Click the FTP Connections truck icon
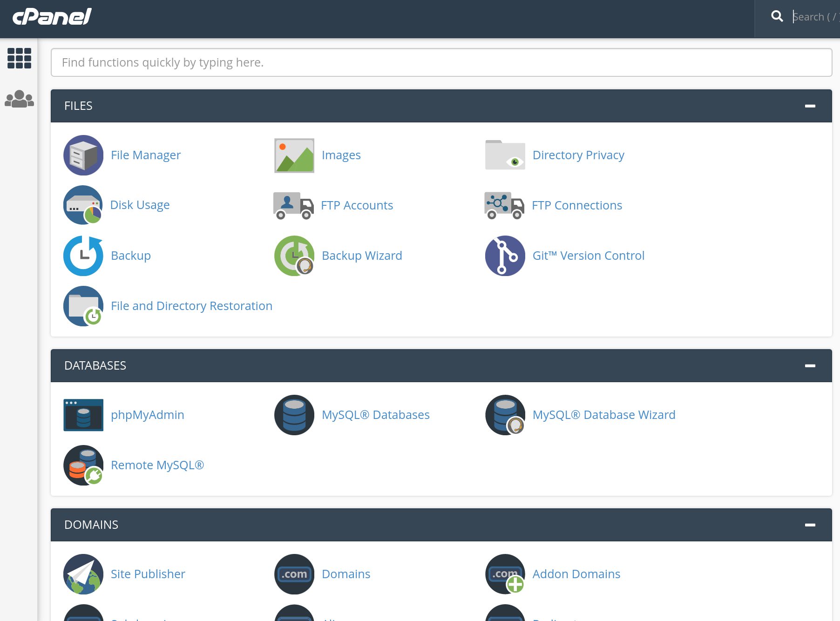840x621 pixels. coord(505,205)
